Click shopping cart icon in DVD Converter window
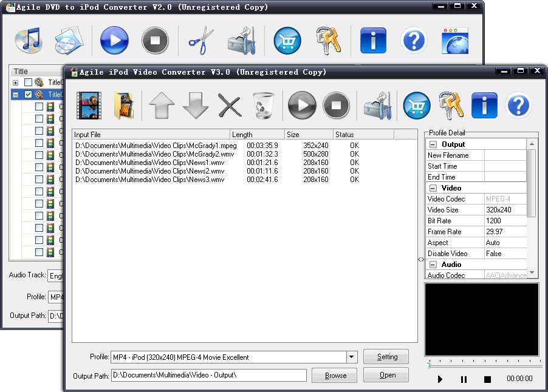Screen dimensions: 548x392 tap(287, 41)
